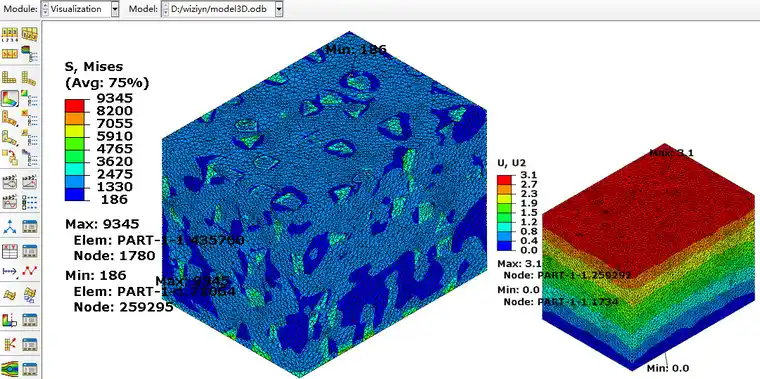Click 'Node: PART-1-1.259292' legend text
Viewport: 760px width, 379px height.
coord(568,275)
